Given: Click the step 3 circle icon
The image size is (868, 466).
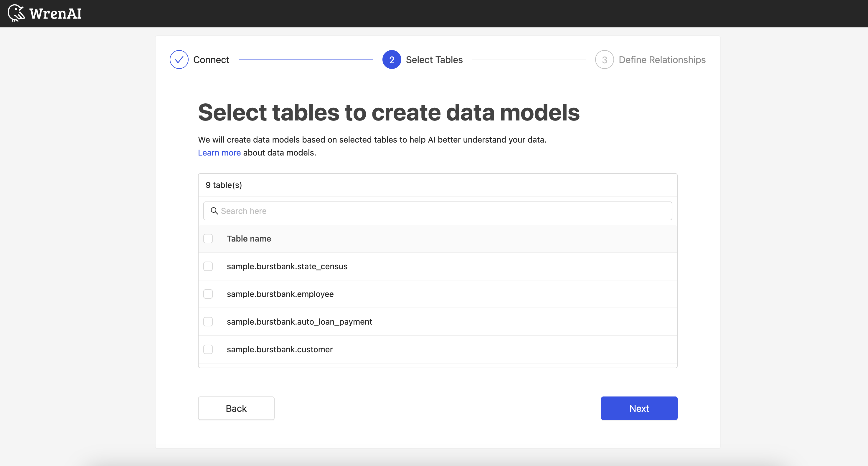Looking at the screenshot, I should [x=604, y=60].
